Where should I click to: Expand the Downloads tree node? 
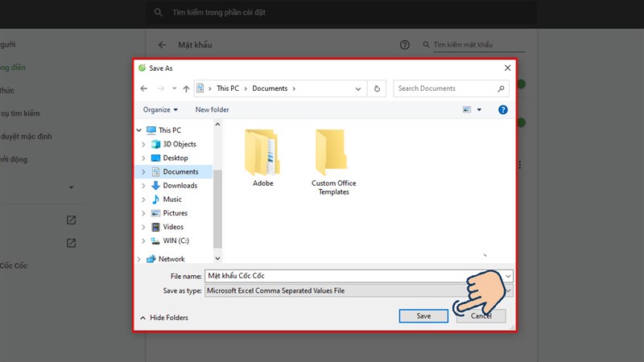coord(143,186)
